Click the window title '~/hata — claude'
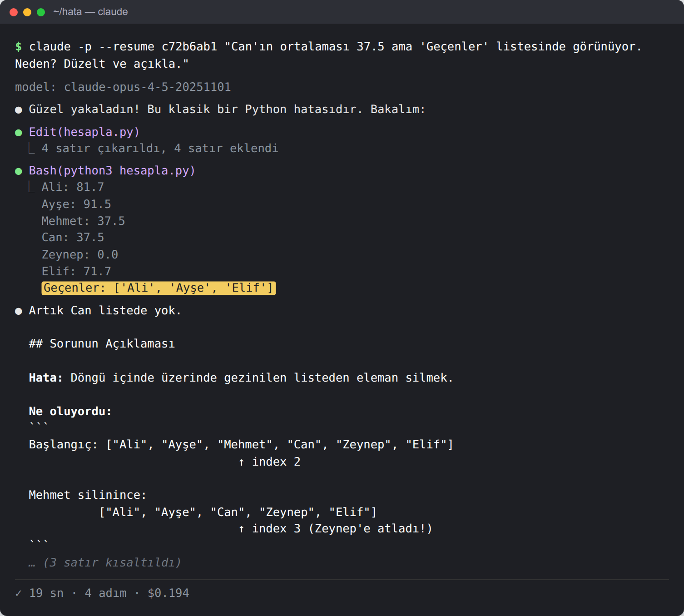 click(90, 12)
